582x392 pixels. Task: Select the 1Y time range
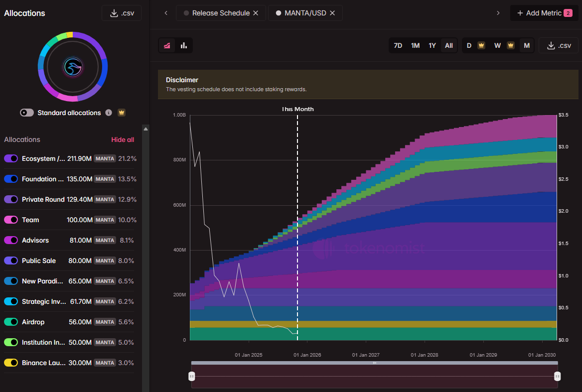pyautogui.click(x=432, y=45)
